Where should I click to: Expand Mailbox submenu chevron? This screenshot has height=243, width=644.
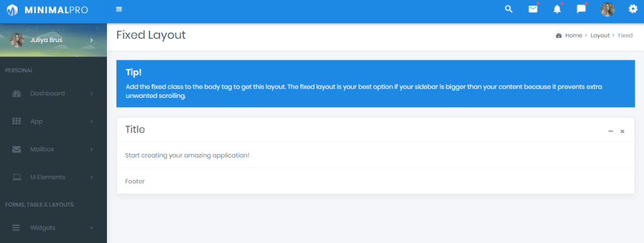92,149
